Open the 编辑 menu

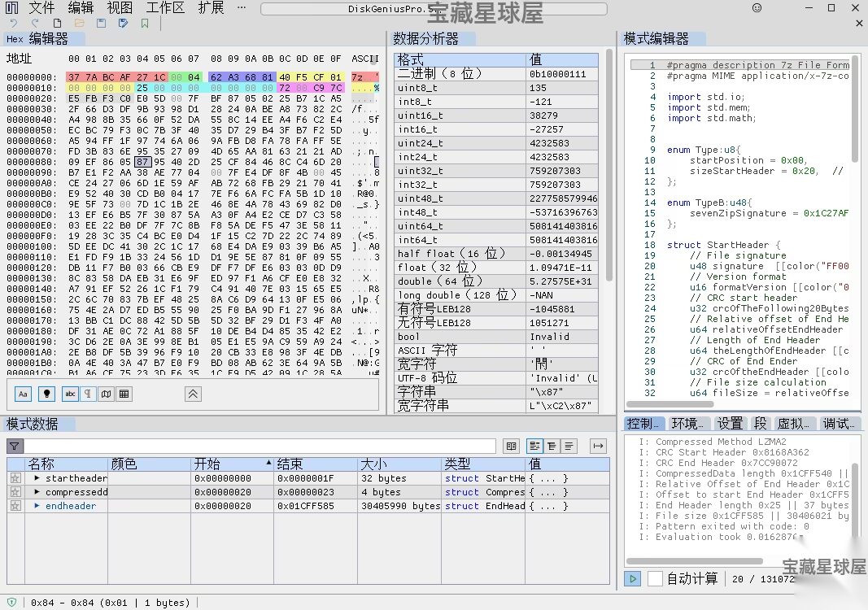(x=81, y=8)
